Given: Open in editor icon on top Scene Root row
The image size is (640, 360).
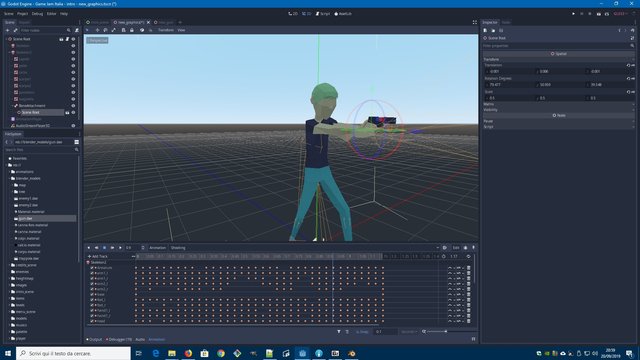Looking at the screenshot, I should click(61, 39).
